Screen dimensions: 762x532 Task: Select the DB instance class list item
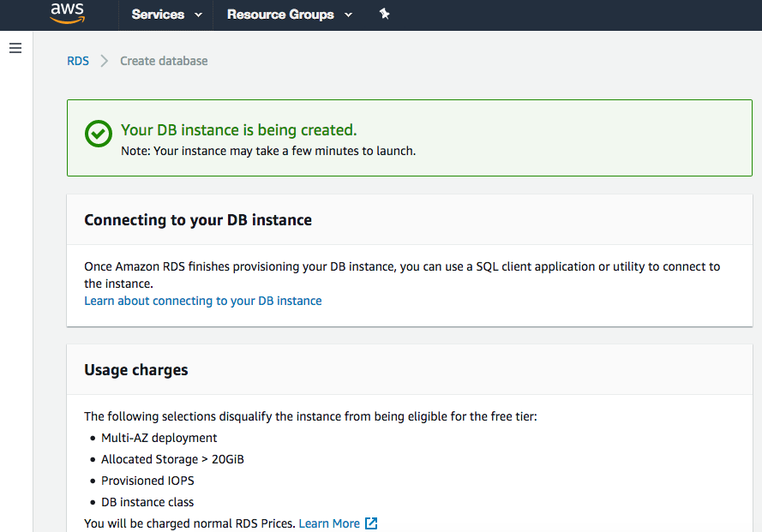(x=147, y=502)
